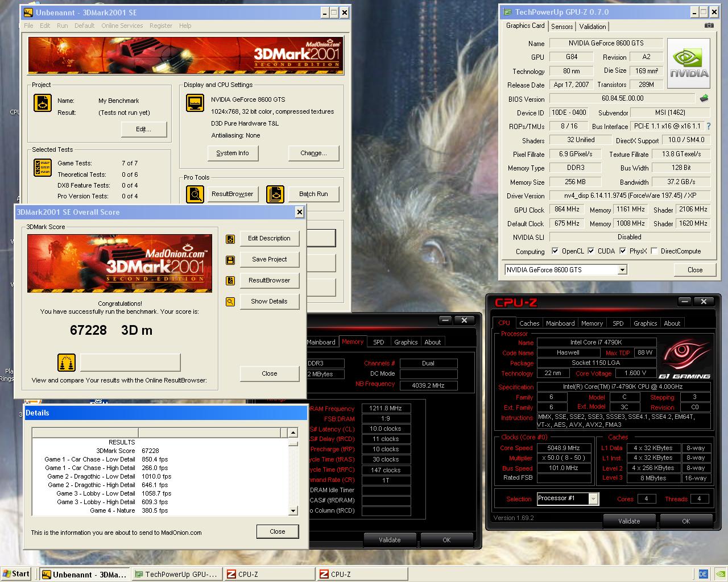Open the GPU selection dropdown in GPU-Z

[622, 270]
